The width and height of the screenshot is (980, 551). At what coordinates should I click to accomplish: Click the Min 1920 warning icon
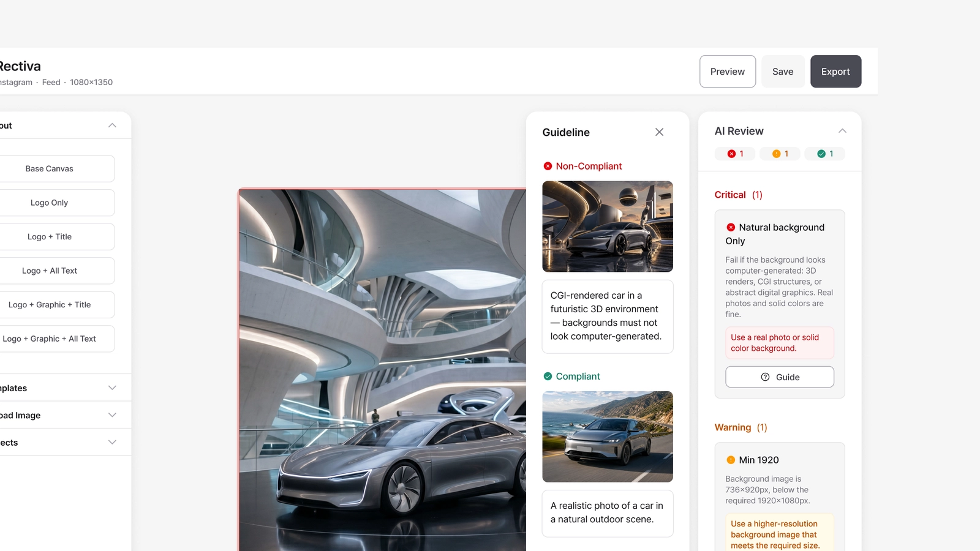(x=731, y=460)
